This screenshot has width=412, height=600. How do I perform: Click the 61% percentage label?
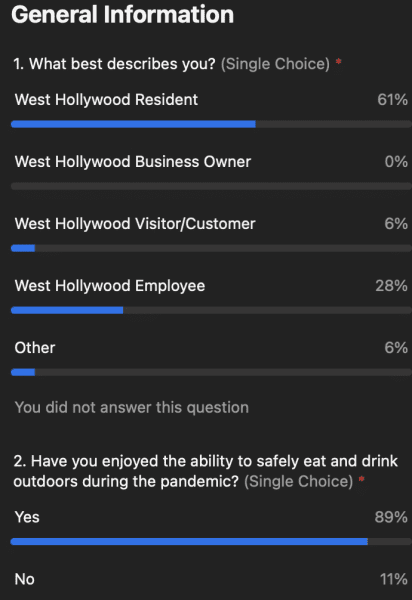(x=392, y=100)
